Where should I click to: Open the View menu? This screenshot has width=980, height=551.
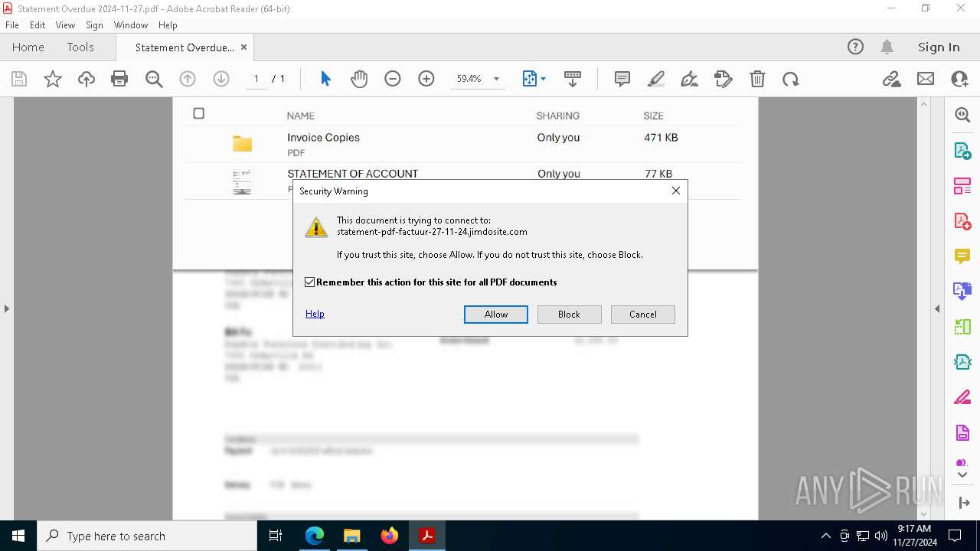point(66,25)
